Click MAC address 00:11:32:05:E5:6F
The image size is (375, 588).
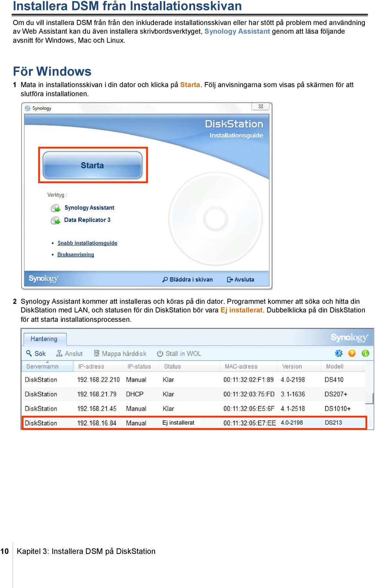(249, 409)
